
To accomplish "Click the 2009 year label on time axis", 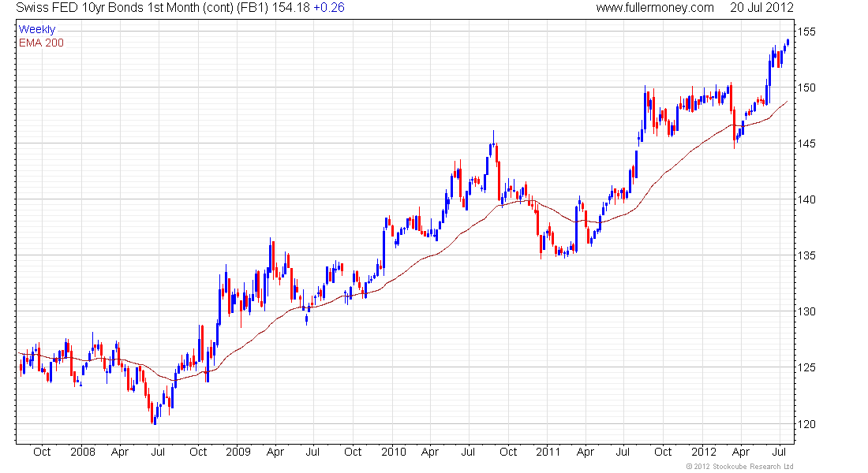I will click(238, 452).
